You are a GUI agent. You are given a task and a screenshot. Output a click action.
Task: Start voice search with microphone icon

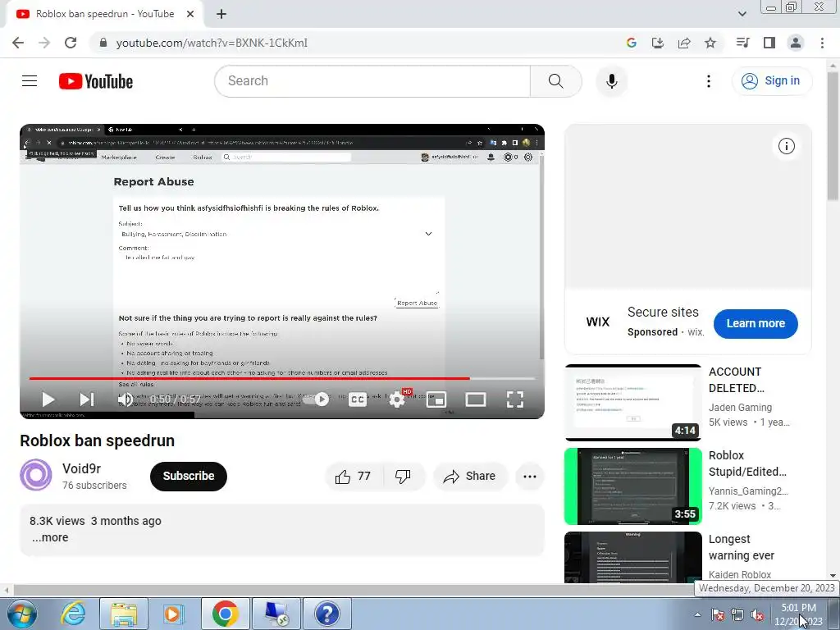[x=612, y=81]
